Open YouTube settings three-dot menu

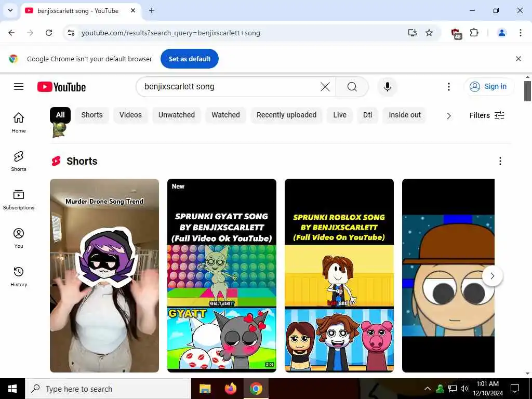(448, 87)
